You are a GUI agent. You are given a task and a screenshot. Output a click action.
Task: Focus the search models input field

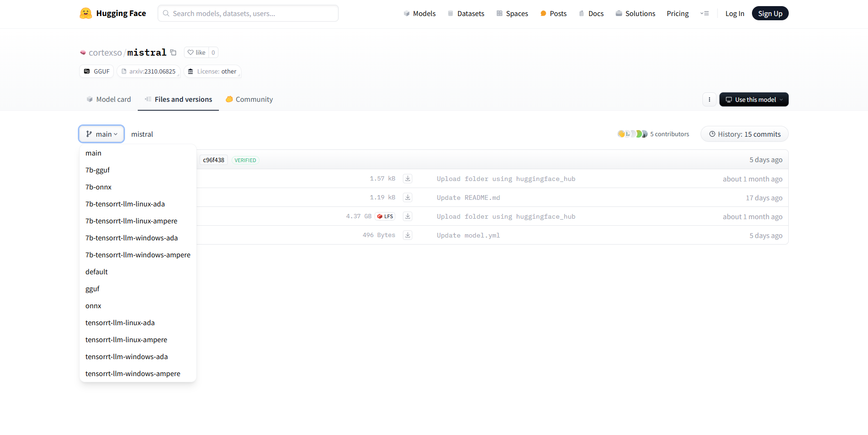point(248,13)
